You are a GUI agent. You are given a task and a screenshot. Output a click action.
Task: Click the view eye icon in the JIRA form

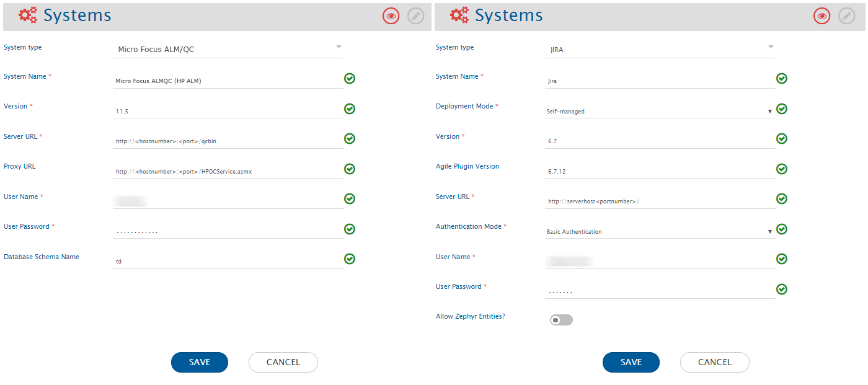click(x=822, y=17)
